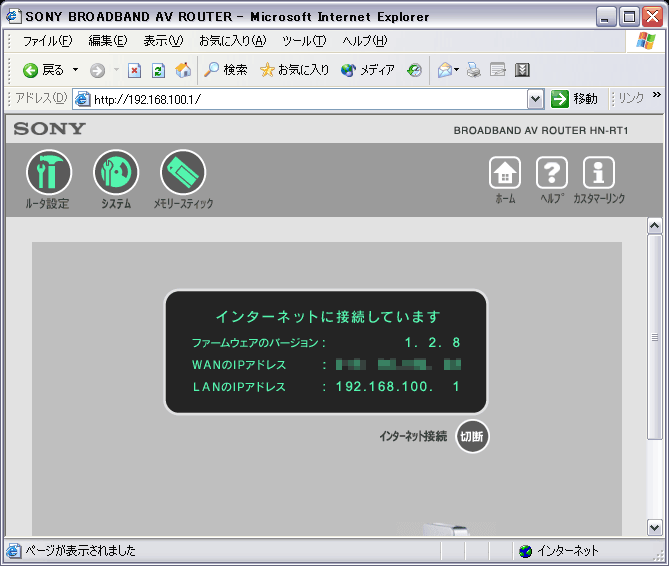
Task: Open the forward history dropdown arrow
Action: tap(116, 70)
